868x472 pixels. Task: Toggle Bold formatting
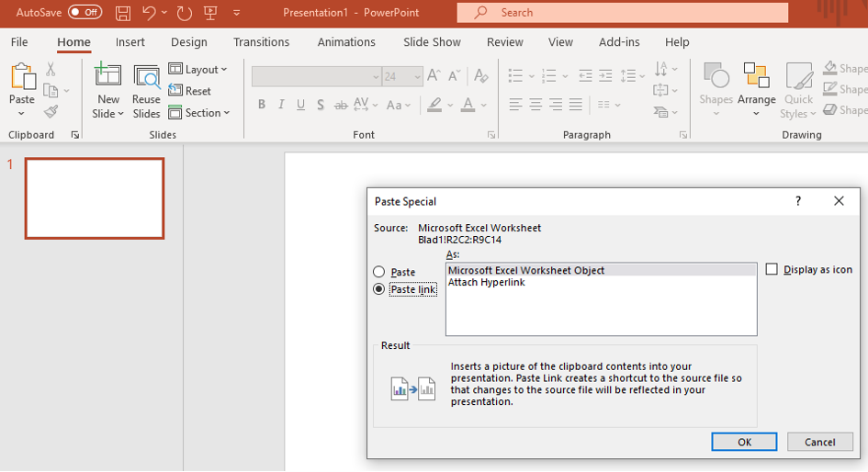pyautogui.click(x=261, y=105)
